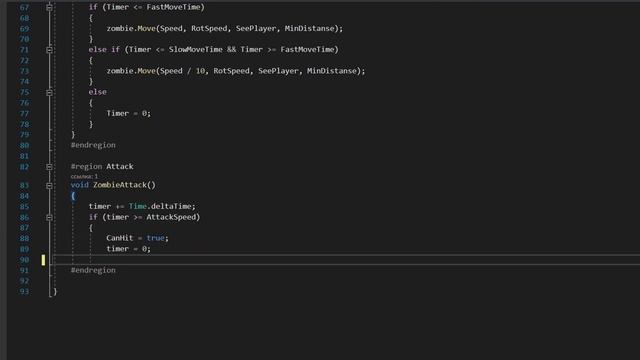640x360 pixels.
Task: Click the #endregion directive on line 91
Action: point(93,270)
